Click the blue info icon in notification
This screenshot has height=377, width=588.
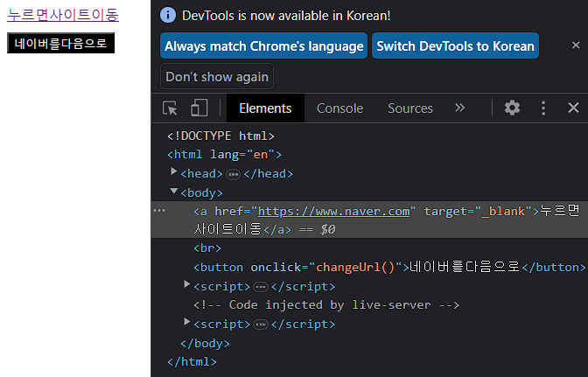point(168,16)
